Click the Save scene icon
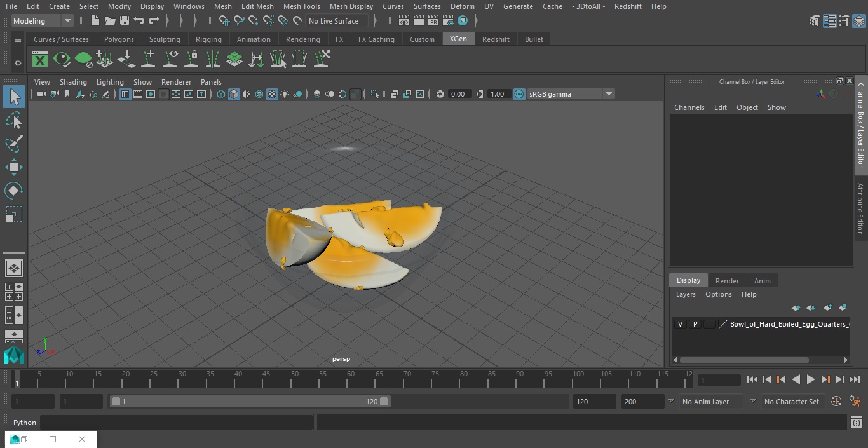The width and height of the screenshot is (868, 448). [125, 21]
